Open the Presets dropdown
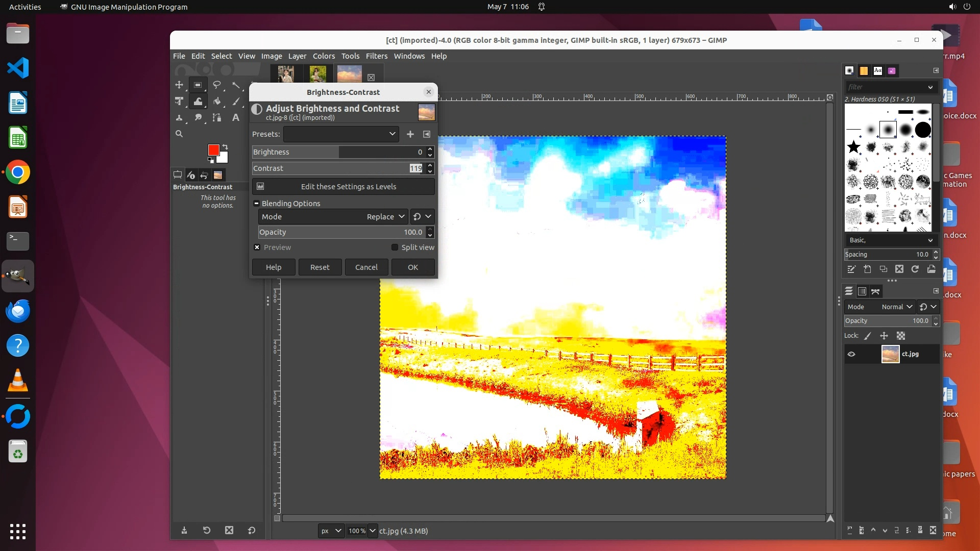This screenshot has width=980, height=551. pos(340,134)
